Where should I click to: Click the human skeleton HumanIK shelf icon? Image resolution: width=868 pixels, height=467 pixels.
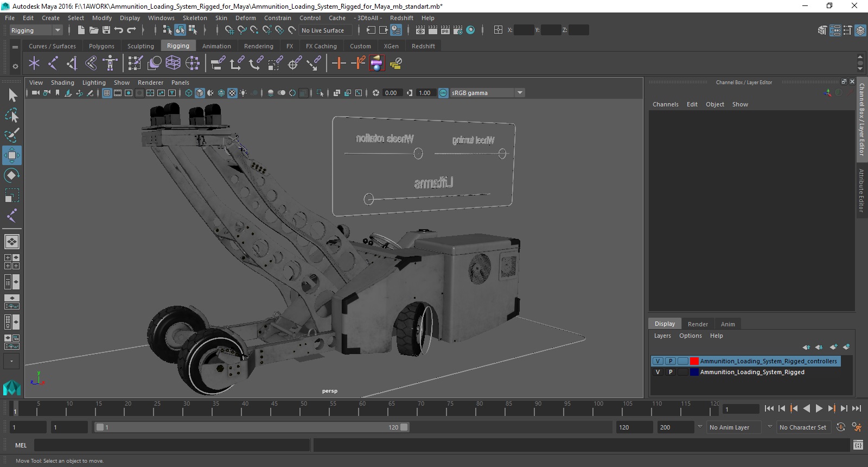[x=110, y=64]
